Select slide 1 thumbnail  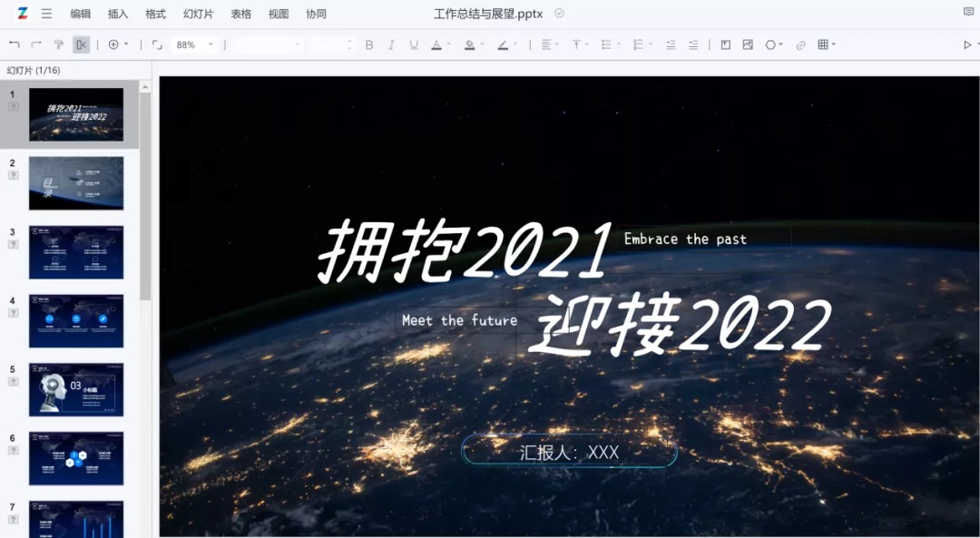76,114
